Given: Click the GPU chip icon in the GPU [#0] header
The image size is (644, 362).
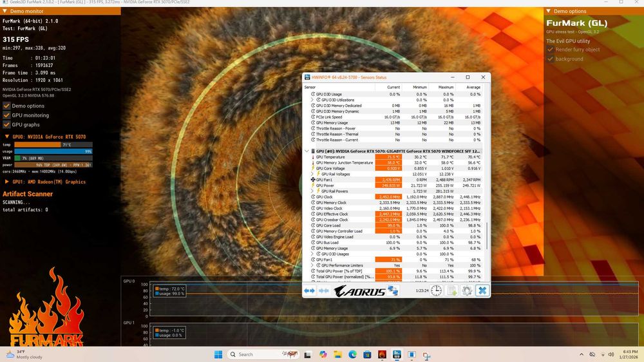Looking at the screenshot, I should click(313, 151).
